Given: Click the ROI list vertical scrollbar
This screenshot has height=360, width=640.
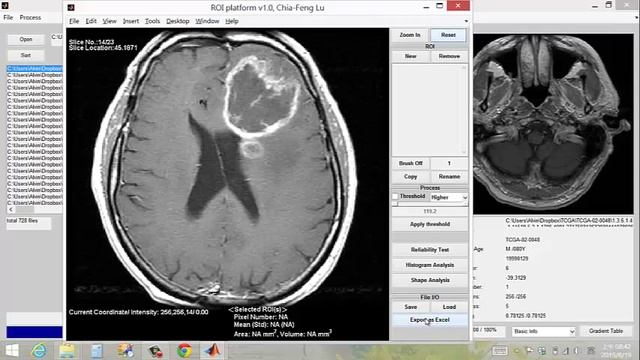Looking at the screenshot, I should (x=464, y=109).
